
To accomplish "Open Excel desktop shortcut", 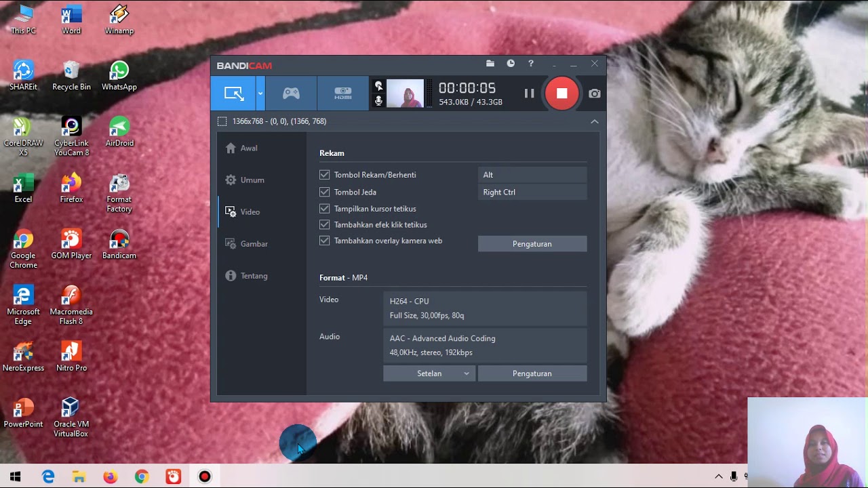I will coord(23,188).
